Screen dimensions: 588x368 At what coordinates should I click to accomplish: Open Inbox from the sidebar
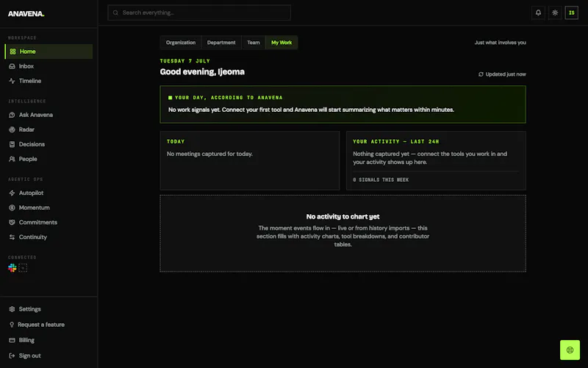click(x=49, y=66)
